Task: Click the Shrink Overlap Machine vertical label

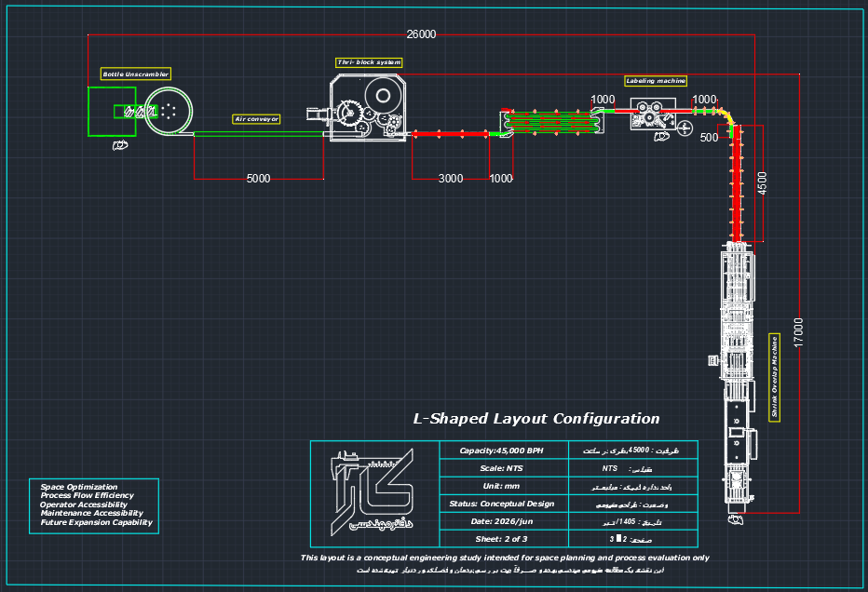Action: 775,377
